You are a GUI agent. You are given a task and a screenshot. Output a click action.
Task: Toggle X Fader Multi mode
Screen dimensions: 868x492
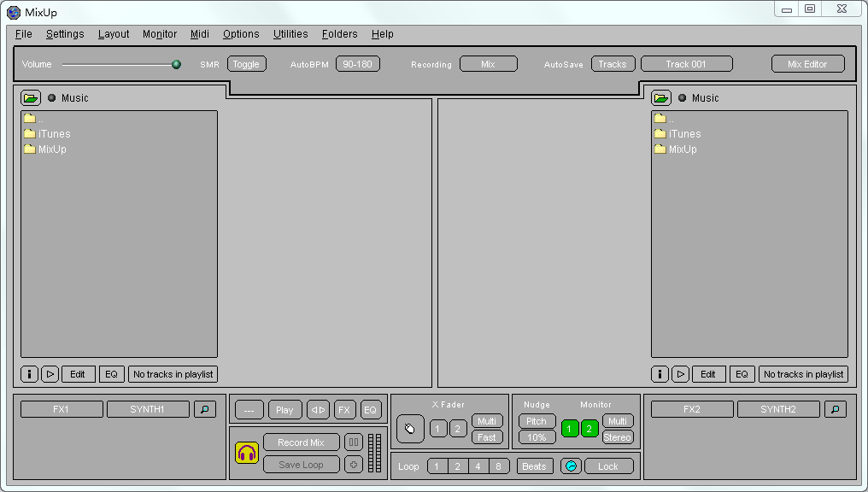(x=487, y=421)
